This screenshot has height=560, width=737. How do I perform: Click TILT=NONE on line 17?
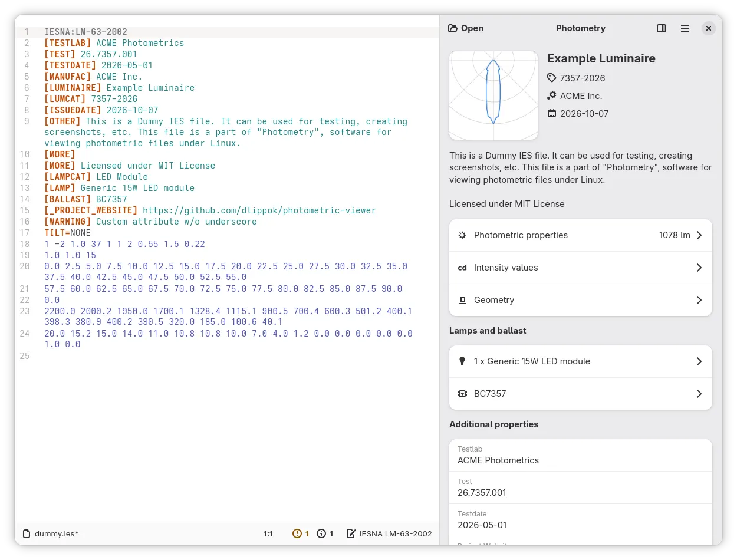68,233
